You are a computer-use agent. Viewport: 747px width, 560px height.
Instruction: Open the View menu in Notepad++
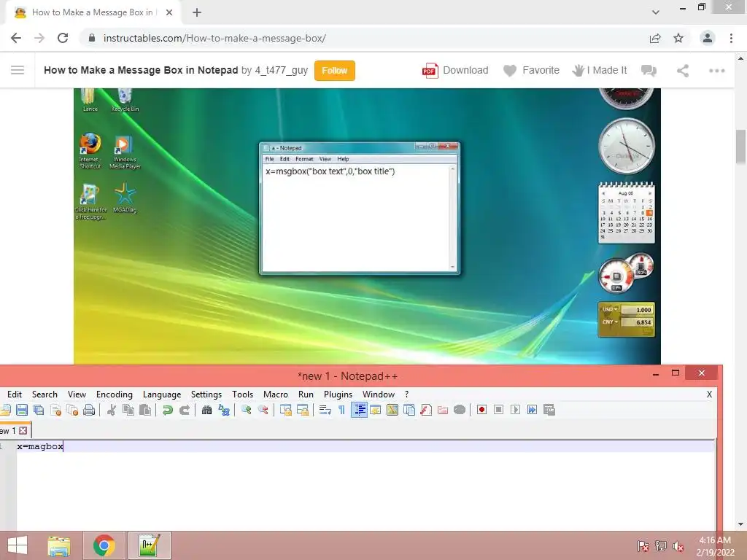(77, 394)
